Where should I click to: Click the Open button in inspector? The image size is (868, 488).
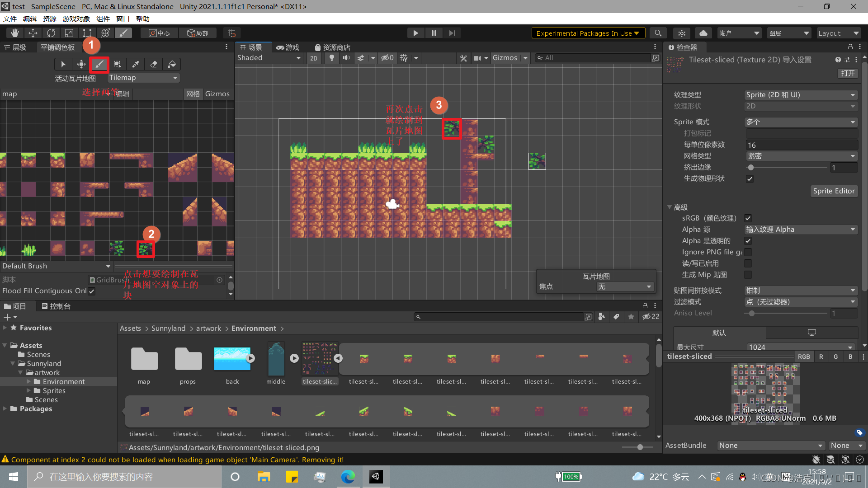click(x=848, y=73)
